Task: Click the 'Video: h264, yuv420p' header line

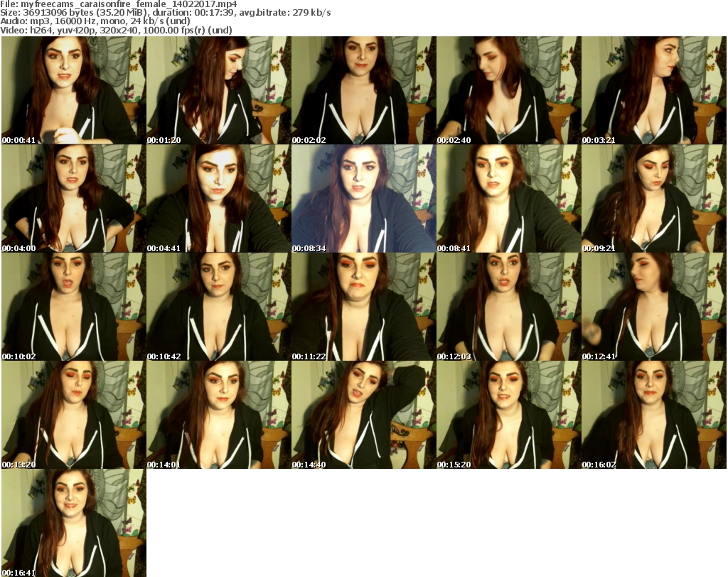Action: point(116,30)
